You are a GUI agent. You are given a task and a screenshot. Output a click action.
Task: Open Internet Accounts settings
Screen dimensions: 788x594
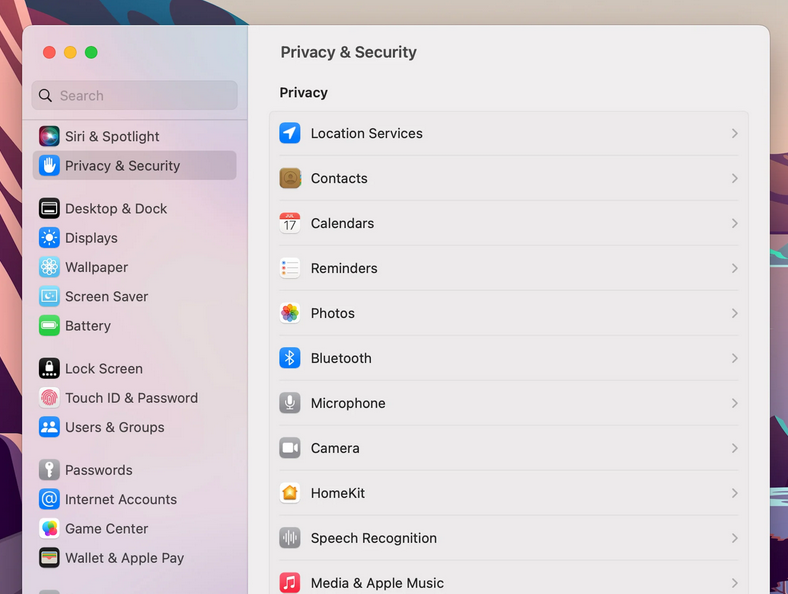pyautogui.click(x=134, y=500)
